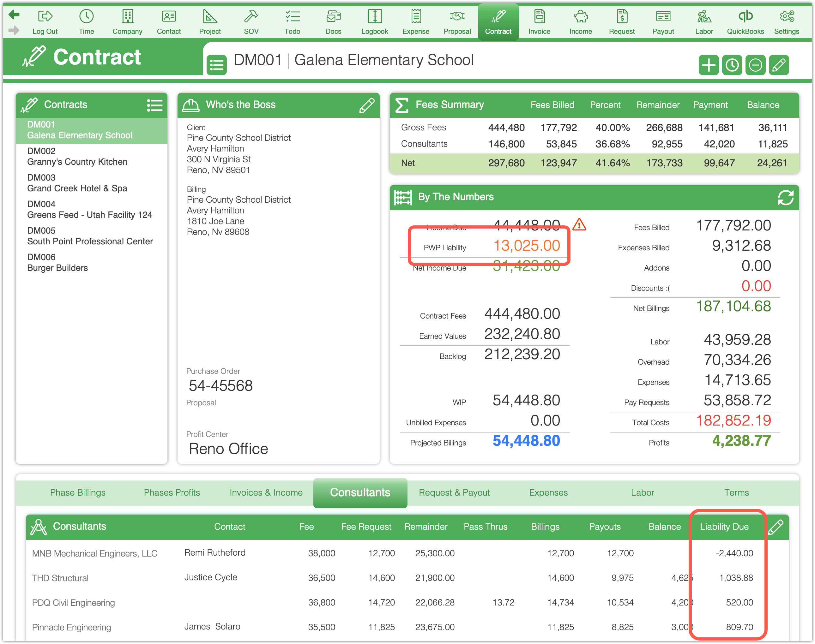The height and width of the screenshot is (644, 815).
Task: Open the Time module
Action: [87, 22]
